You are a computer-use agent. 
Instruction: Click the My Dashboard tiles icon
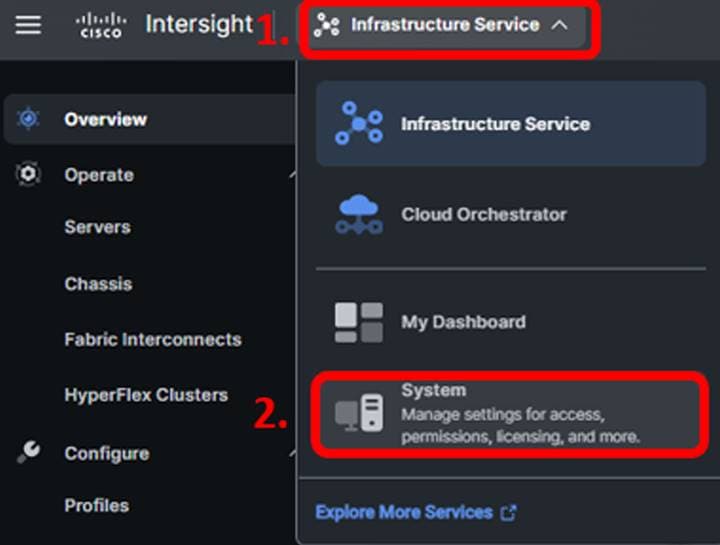(359, 322)
